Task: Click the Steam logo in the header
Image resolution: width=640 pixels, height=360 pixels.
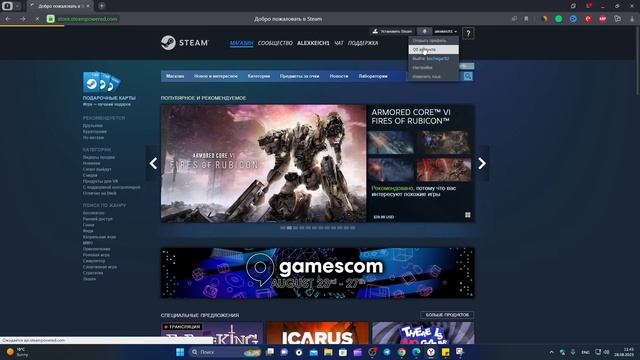Action: click(184, 42)
